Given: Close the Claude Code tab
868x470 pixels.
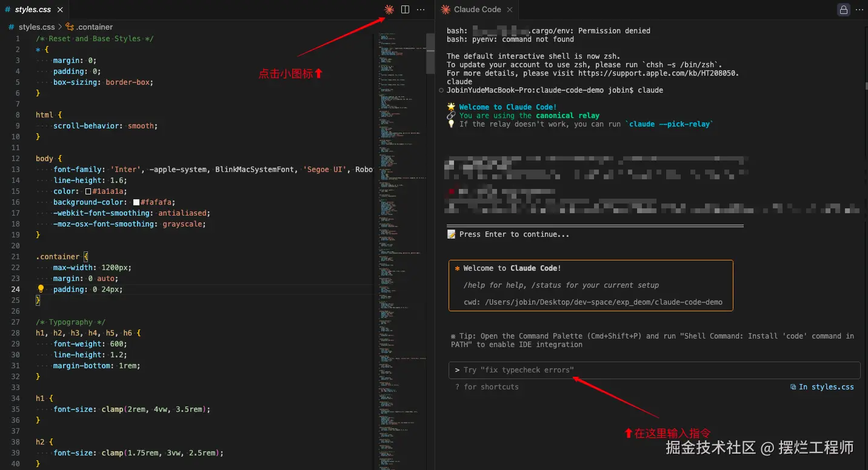Looking at the screenshot, I should 510,10.
